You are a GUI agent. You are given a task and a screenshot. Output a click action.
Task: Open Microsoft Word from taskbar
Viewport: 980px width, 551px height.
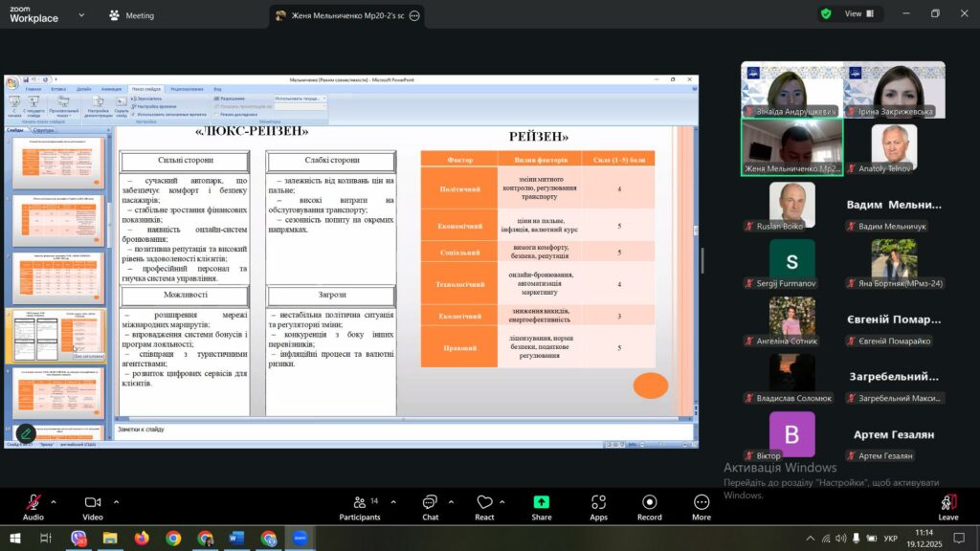coord(236,539)
